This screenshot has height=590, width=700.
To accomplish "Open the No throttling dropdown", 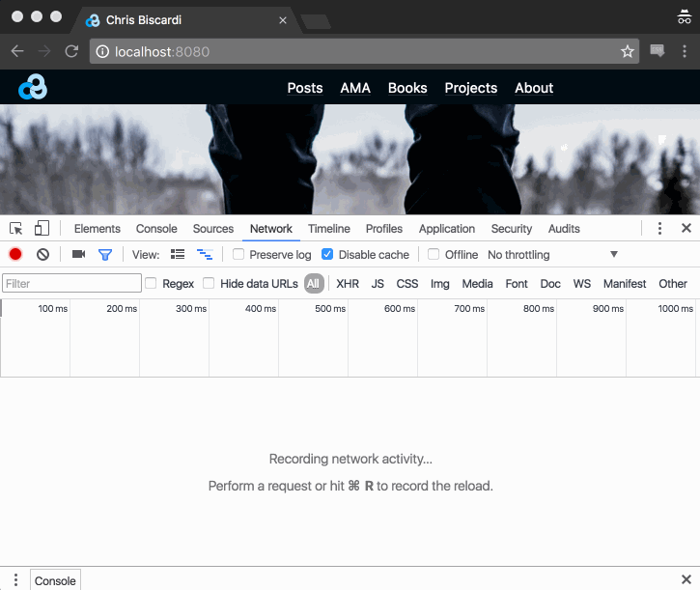I will click(552, 255).
